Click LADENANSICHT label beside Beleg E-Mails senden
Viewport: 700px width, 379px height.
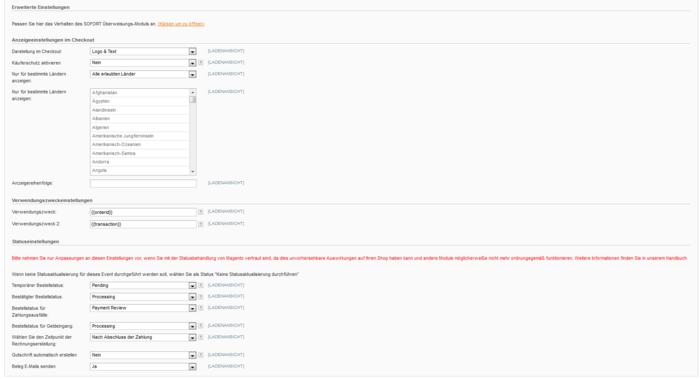pos(226,366)
